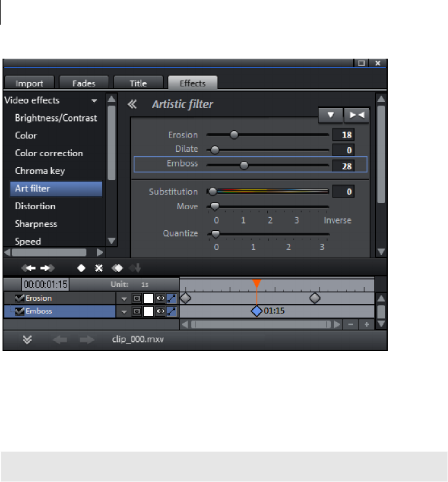Click the Emboss slider knob
This screenshot has width=448, height=482.
(244, 165)
